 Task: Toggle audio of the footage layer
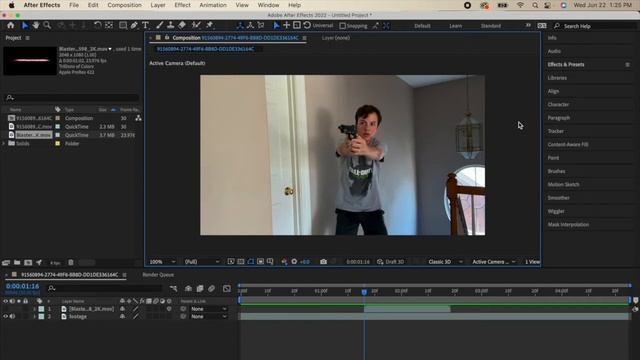pyautogui.click(x=12, y=316)
